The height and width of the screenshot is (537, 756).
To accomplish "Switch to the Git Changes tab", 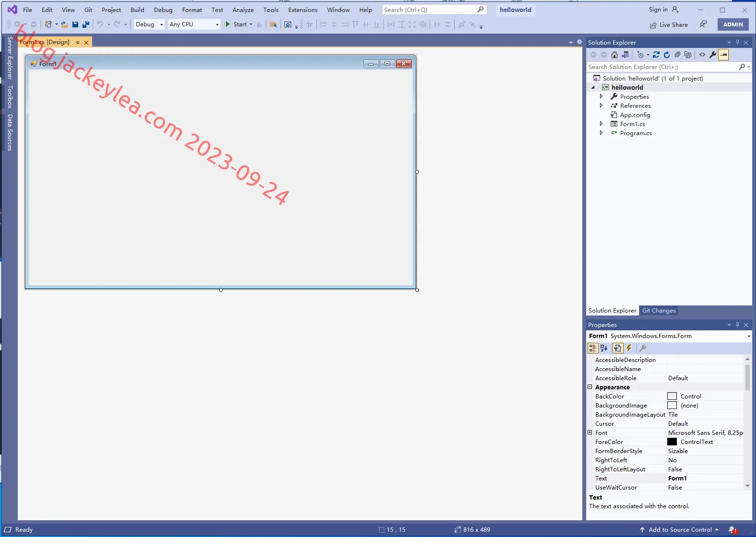I will click(659, 311).
